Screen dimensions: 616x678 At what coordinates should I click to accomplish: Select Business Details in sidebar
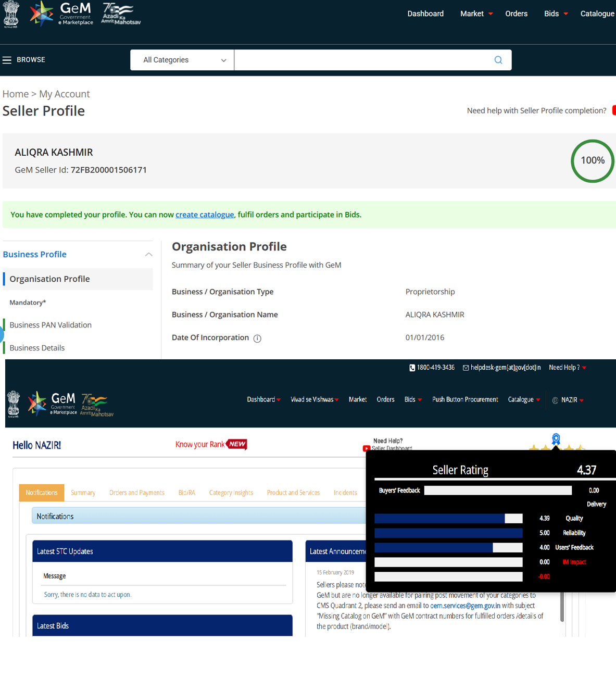[x=37, y=348]
